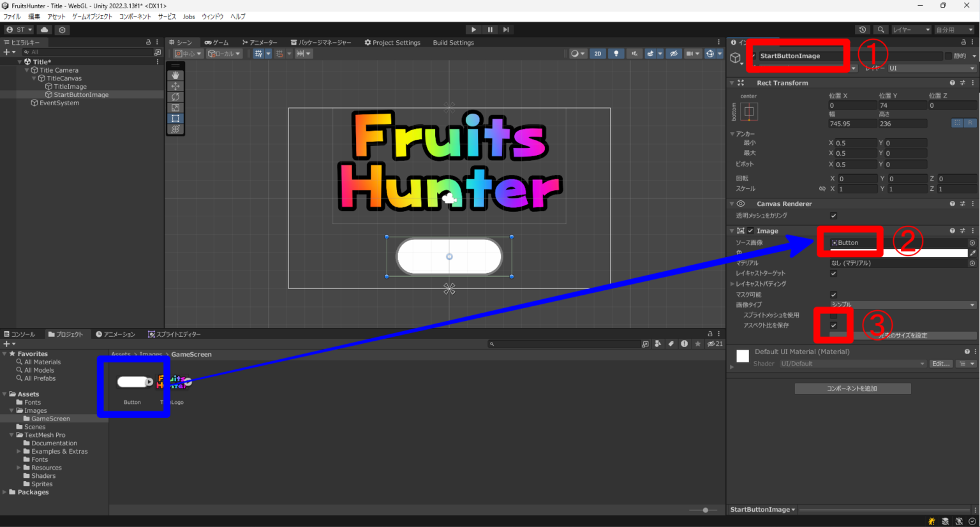Open Build Settings
Viewport: 980px width, 527px height.
click(454, 43)
